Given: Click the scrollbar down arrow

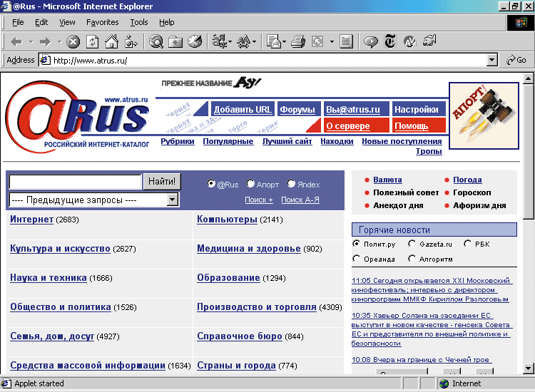Looking at the screenshot, I should coord(528,368).
